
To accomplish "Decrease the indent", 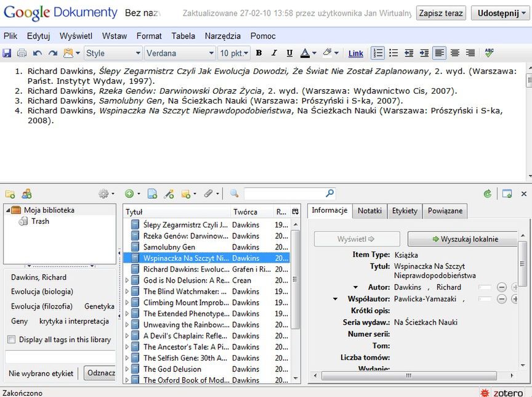I will [409, 53].
